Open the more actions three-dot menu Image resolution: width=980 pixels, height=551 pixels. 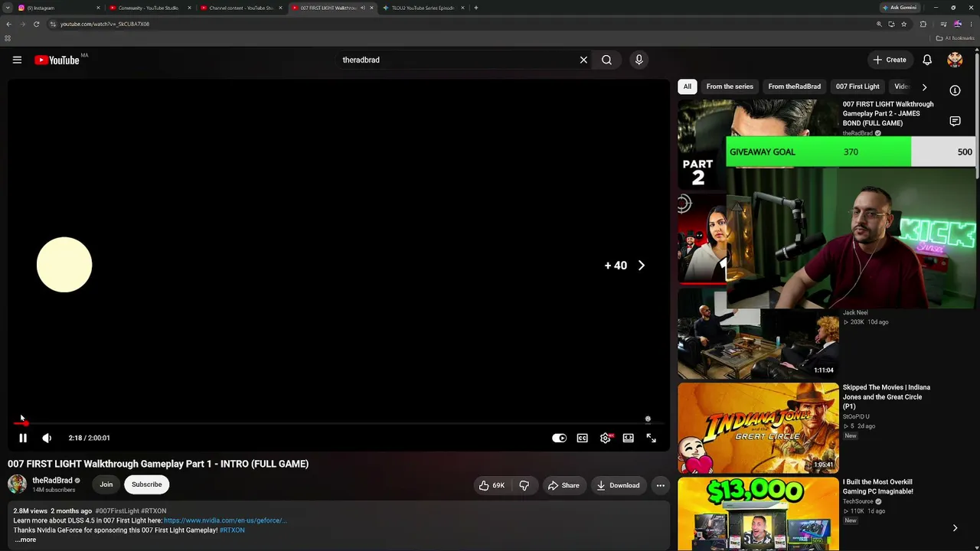660,485
